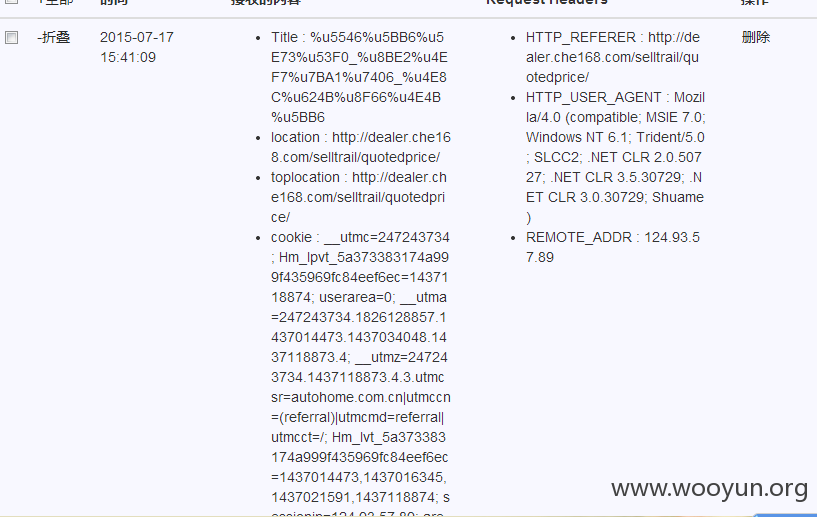Toggle the select-all checkbox in the header row
The height and width of the screenshot is (517, 817).
(11, 2)
